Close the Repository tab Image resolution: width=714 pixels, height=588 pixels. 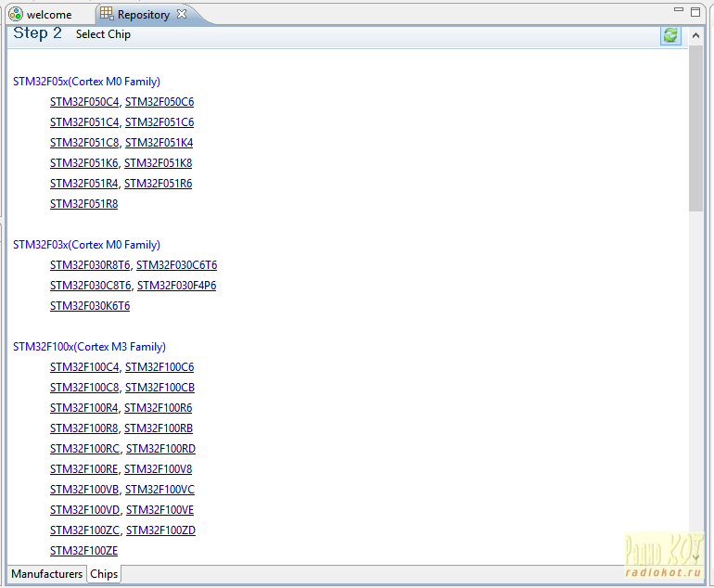[x=182, y=14]
